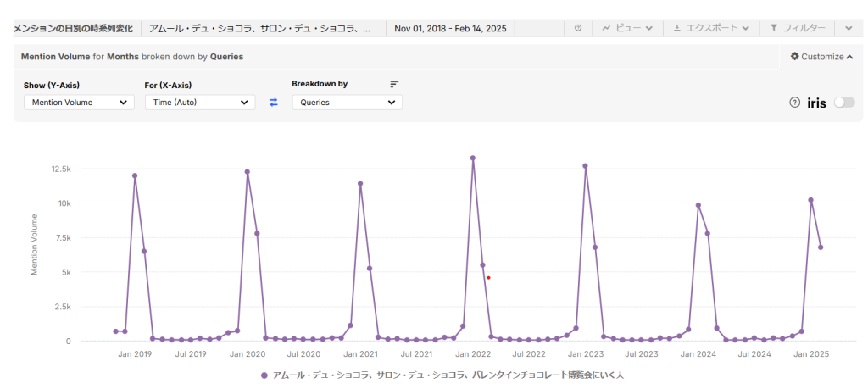This screenshot has width=868, height=389.
Task: Expand the chevron at header far right
Action: click(x=849, y=28)
